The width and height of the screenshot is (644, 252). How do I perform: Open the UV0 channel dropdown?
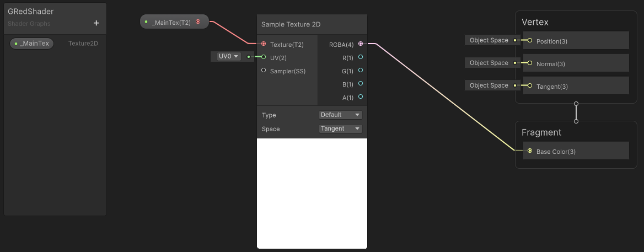229,56
